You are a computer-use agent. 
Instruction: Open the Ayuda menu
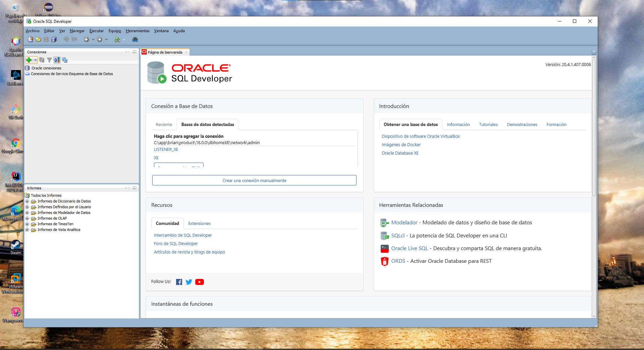click(179, 31)
